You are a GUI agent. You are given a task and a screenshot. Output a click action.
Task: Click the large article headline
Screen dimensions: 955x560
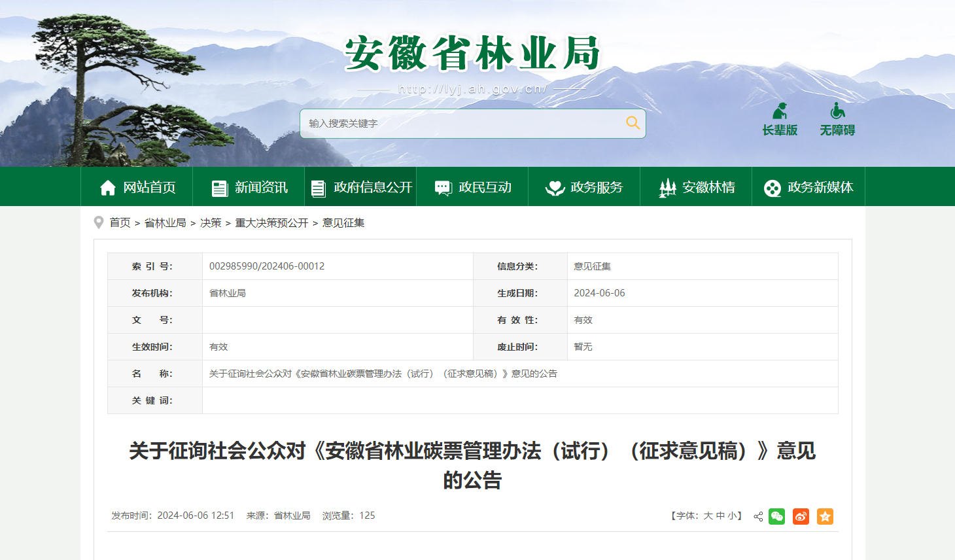(x=472, y=465)
